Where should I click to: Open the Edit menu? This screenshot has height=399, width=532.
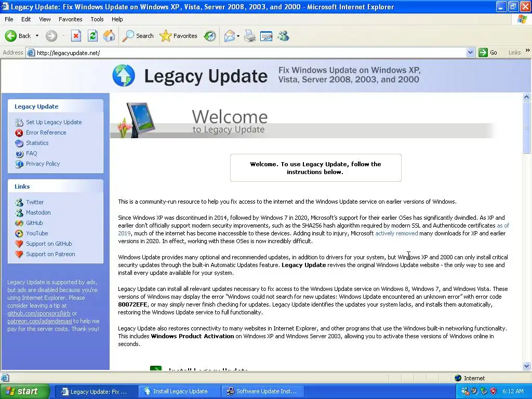26,19
